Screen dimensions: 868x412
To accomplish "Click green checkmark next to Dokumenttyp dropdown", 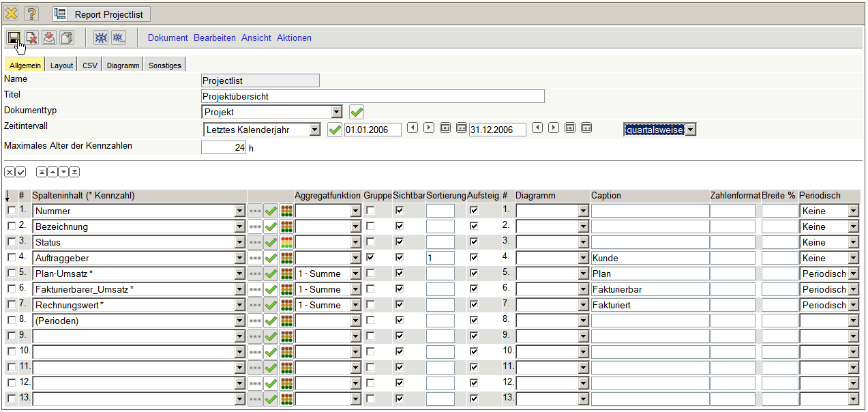I will point(357,112).
